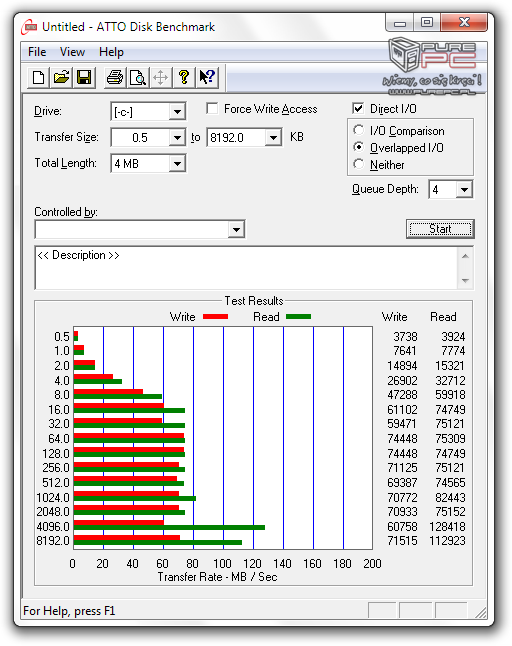Open the Help menu
Image resolution: width=512 pixels, height=646 pixels.
(x=111, y=52)
